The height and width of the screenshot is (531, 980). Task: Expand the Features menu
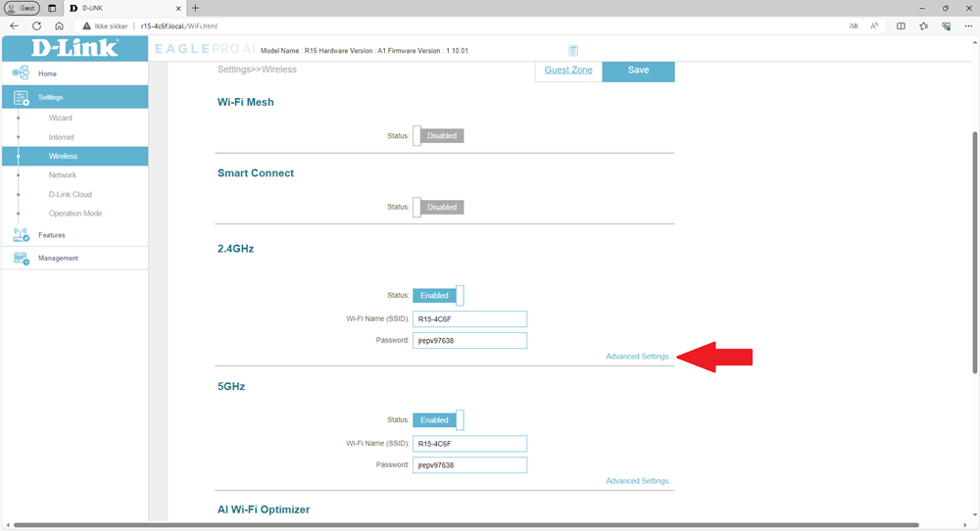pos(75,235)
